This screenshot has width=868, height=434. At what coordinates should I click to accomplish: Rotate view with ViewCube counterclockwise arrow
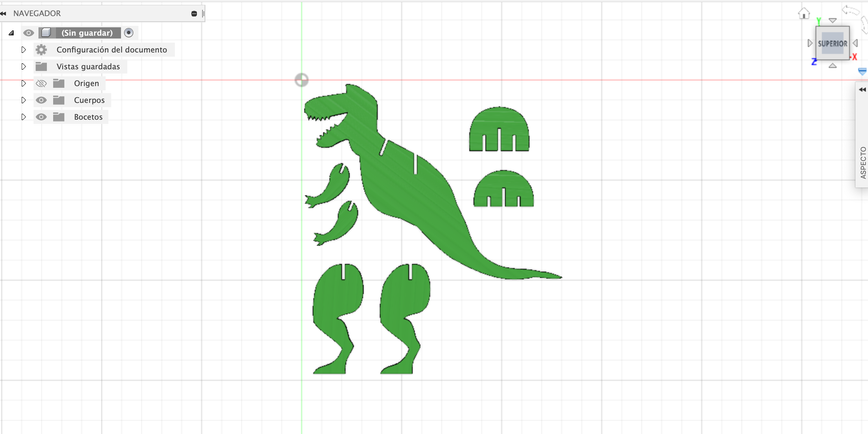coord(850,10)
